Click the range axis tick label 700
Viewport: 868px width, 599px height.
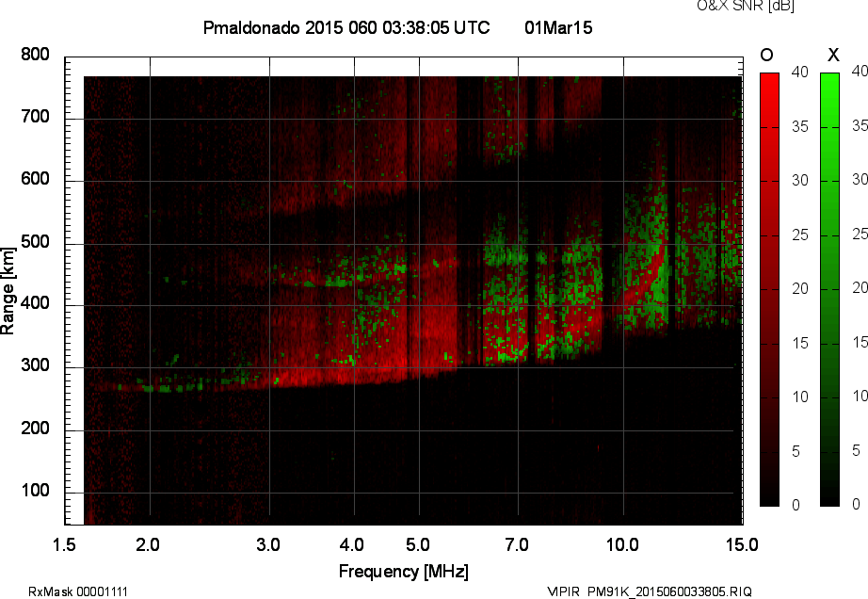35,116
